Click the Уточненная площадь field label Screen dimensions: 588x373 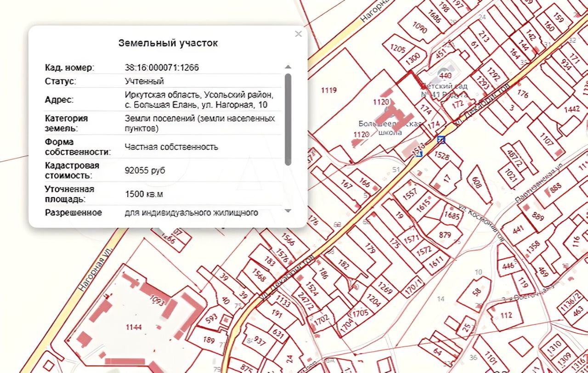(x=70, y=194)
